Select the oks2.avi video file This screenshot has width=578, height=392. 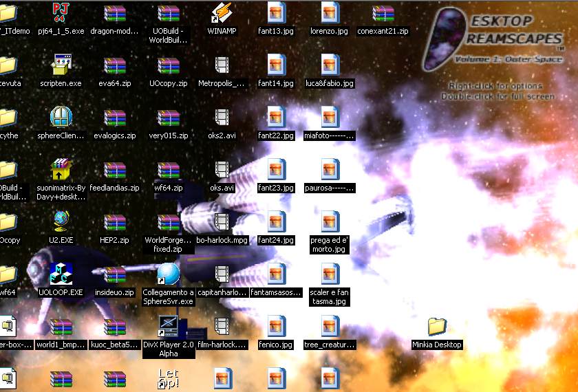point(222,118)
